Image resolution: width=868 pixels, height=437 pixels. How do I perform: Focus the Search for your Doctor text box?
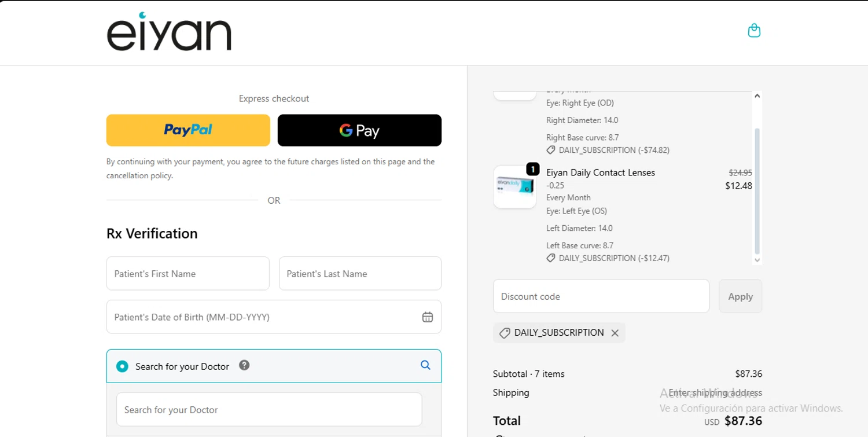269,410
